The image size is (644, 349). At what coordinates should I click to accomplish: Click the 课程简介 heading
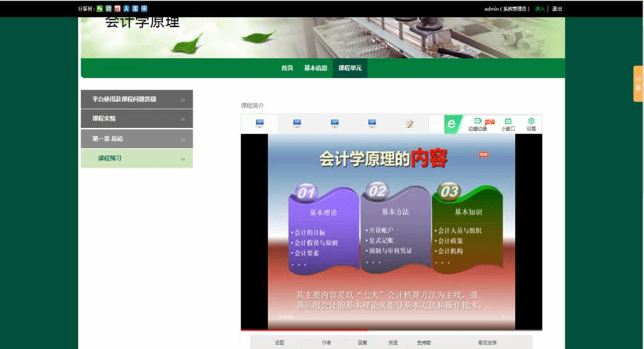pos(252,105)
